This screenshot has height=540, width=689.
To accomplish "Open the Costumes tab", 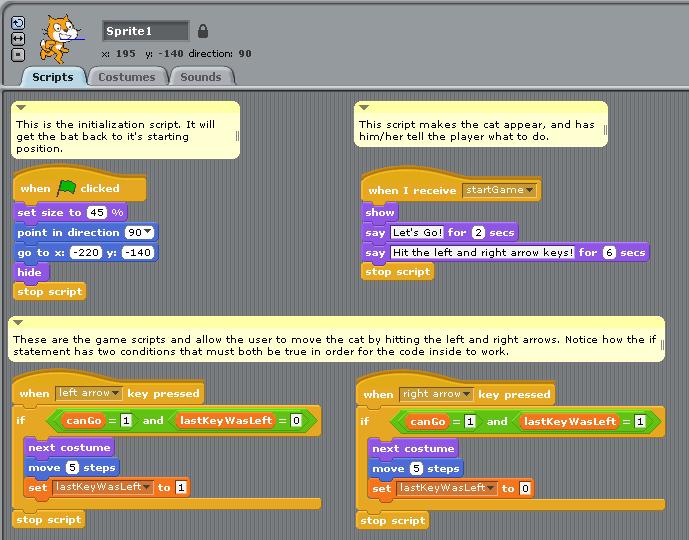I will (127, 77).
